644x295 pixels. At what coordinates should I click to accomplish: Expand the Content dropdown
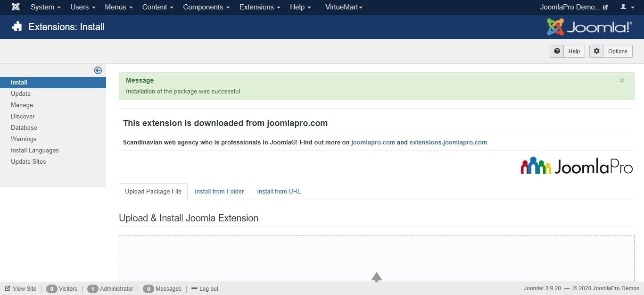(158, 7)
